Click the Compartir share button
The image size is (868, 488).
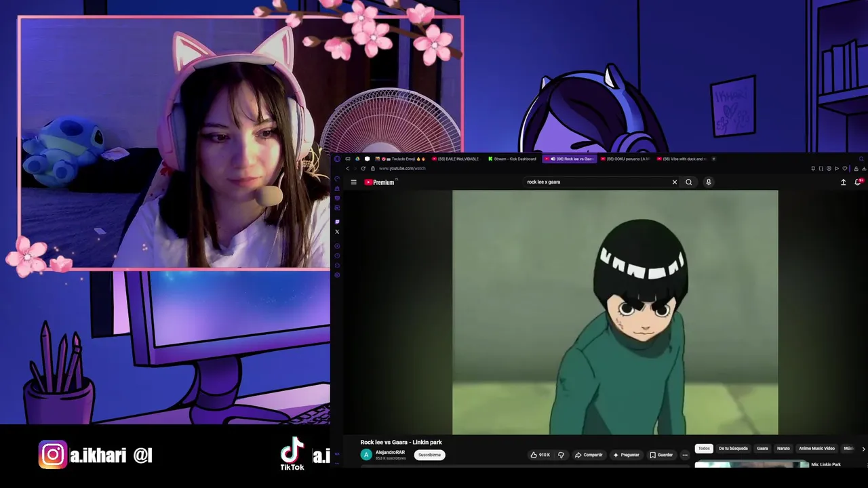click(589, 455)
